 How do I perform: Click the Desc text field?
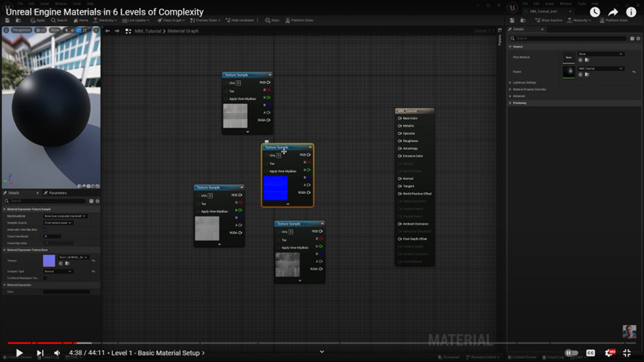[x=66, y=292]
